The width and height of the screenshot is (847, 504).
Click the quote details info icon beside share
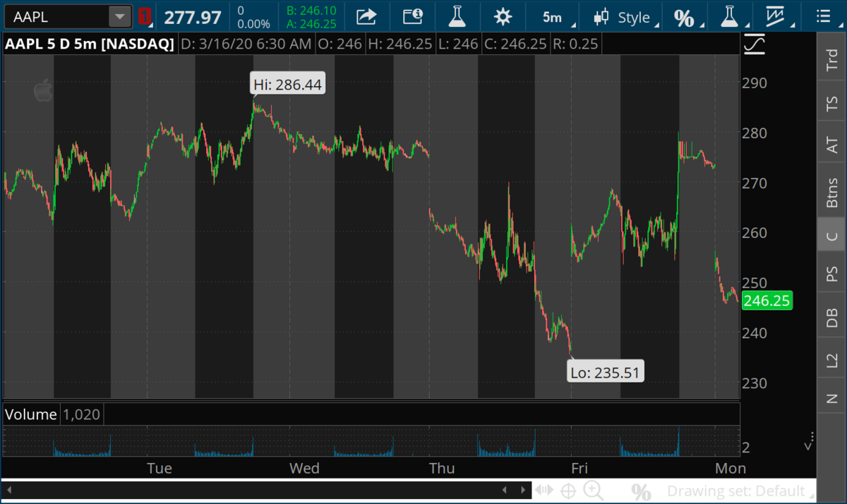click(x=412, y=17)
